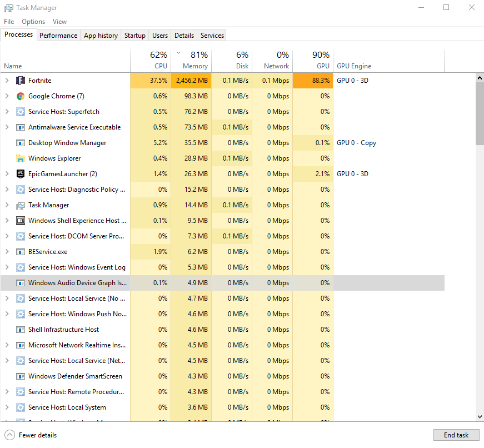The width and height of the screenshot is (484, 448).
Task: Expand the Google Chrome (7) group
Action: click(x=7, y=96)
